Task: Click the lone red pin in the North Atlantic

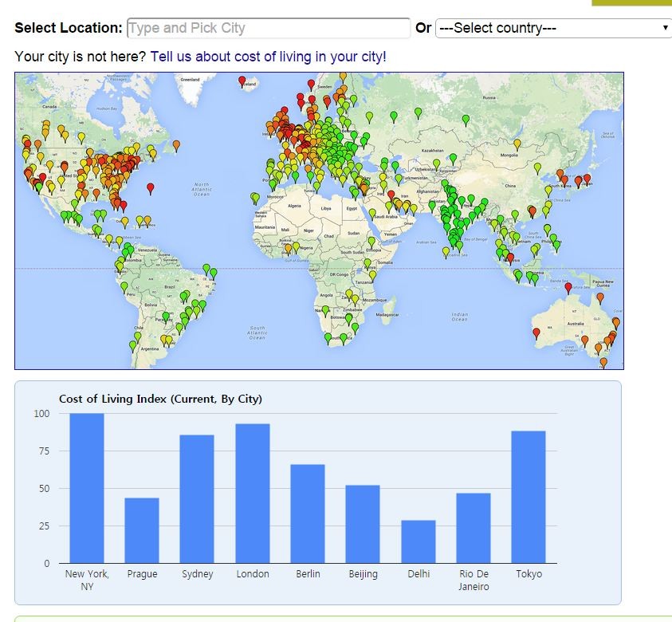Action: pos(151,187)
